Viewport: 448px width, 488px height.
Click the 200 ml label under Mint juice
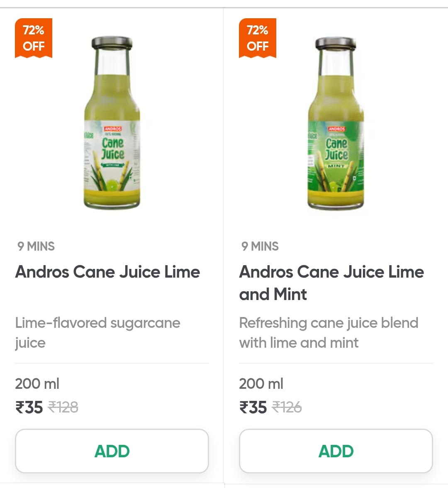click(261, 383)
